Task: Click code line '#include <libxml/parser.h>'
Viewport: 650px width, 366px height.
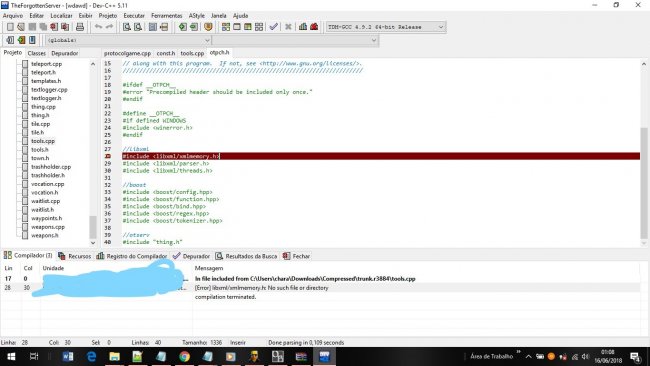Action: (166, 164)
